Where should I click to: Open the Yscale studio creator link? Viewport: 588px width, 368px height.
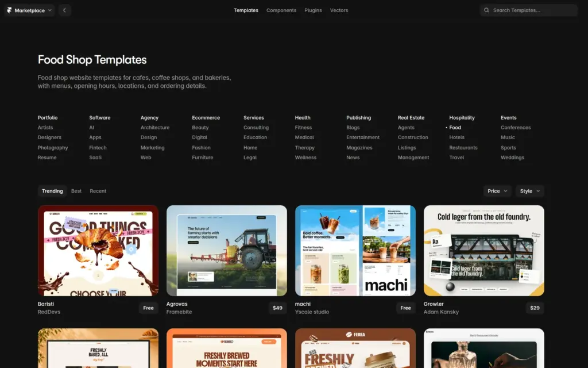[312, 312]
